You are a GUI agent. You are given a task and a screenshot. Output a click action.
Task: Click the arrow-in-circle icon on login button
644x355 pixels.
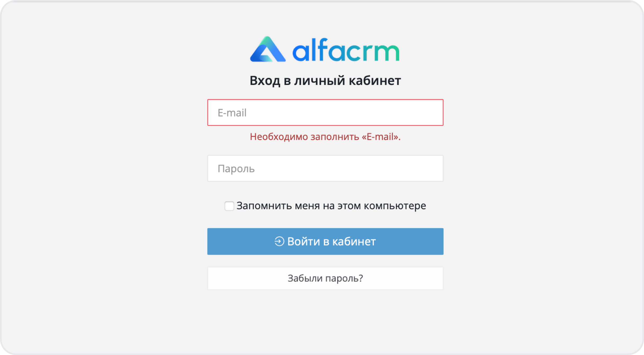(279, 241)
